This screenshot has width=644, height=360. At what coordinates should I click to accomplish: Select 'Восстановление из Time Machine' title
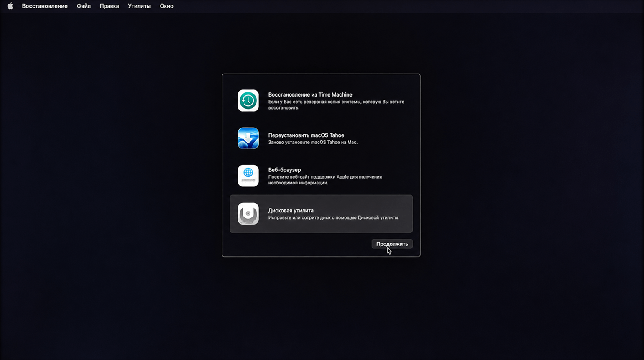click(310, 94)
